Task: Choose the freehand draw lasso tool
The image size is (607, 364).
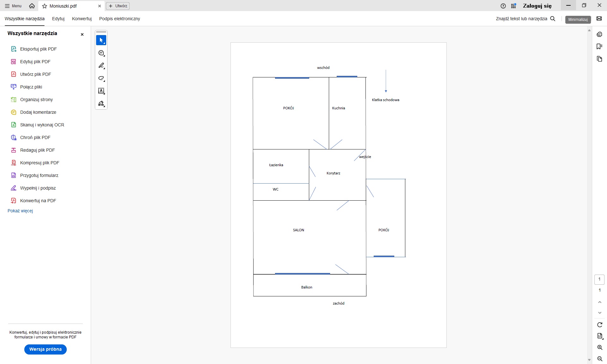Action: click(x=101, y=78)
